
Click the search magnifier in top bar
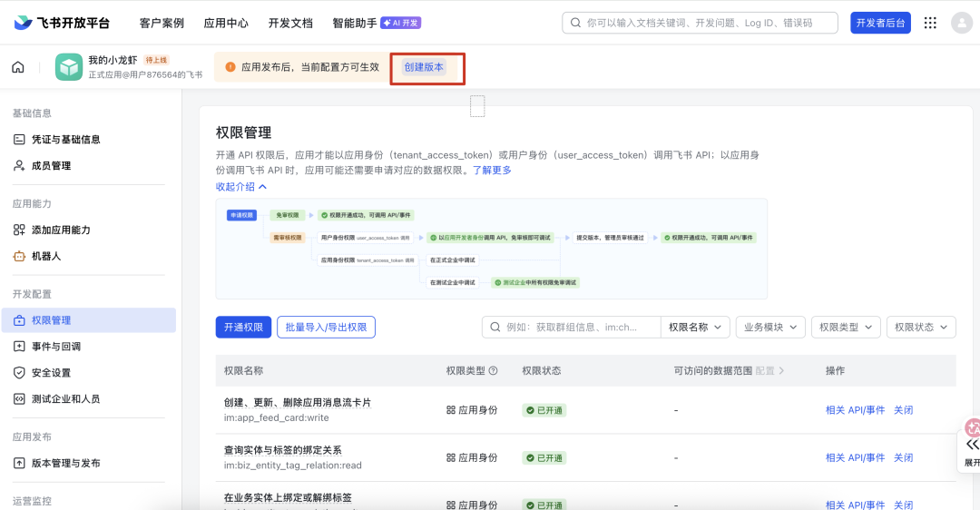coord(575,23)
